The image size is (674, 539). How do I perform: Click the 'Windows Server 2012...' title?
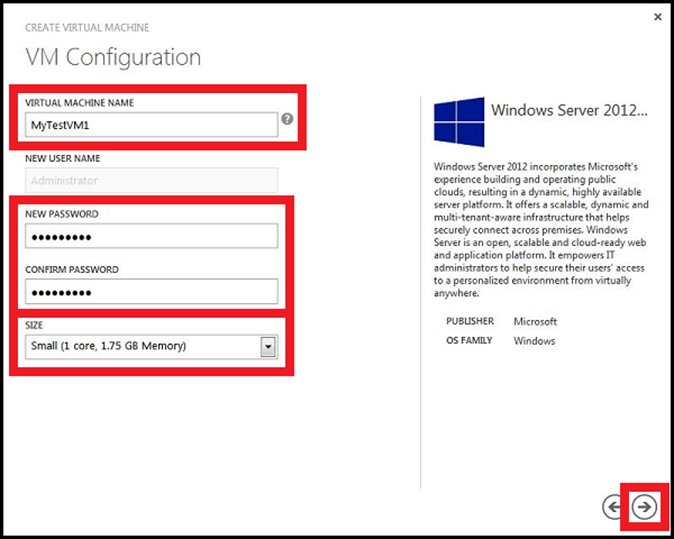point(569,110)
